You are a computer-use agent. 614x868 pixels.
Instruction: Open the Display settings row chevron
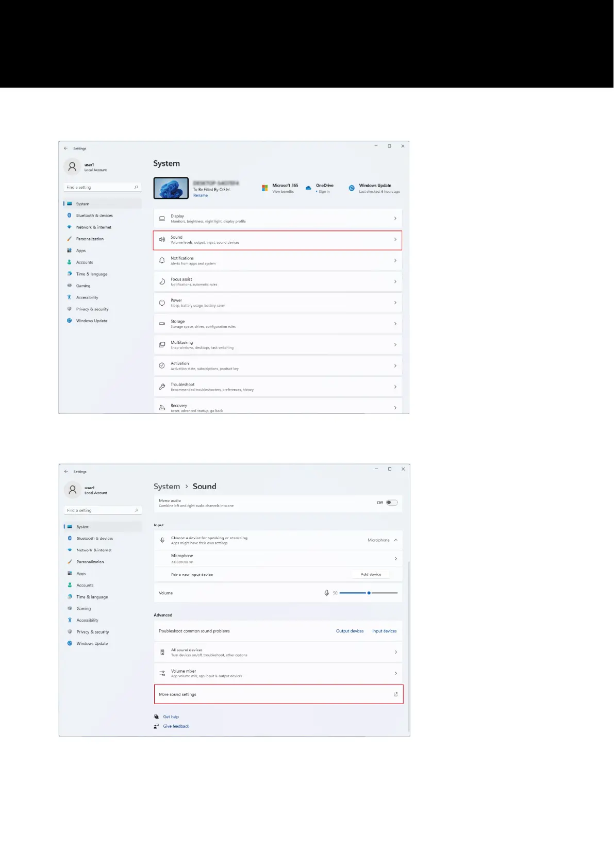pyautogui.click(x=395, y=219)
